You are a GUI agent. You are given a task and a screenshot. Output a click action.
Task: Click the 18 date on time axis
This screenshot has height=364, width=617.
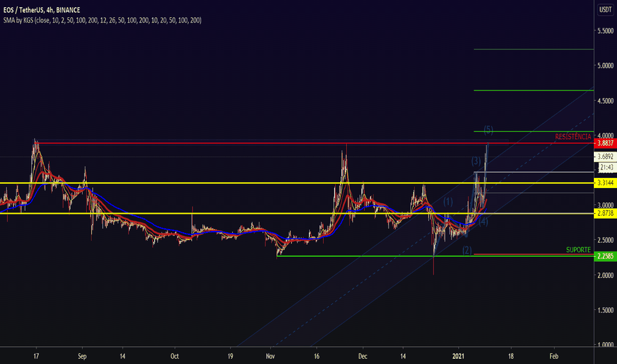511,356
